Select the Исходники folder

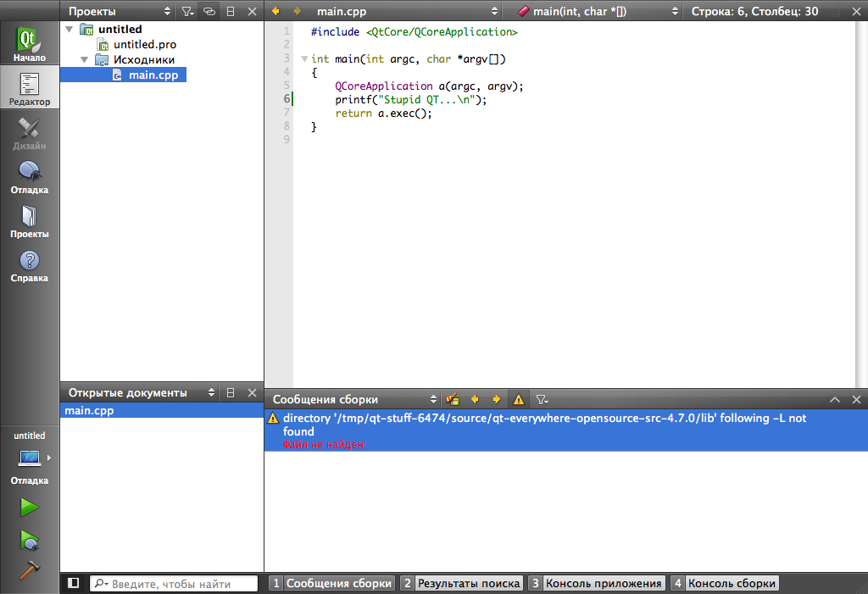pyautogui.click(x=144, y=60)
